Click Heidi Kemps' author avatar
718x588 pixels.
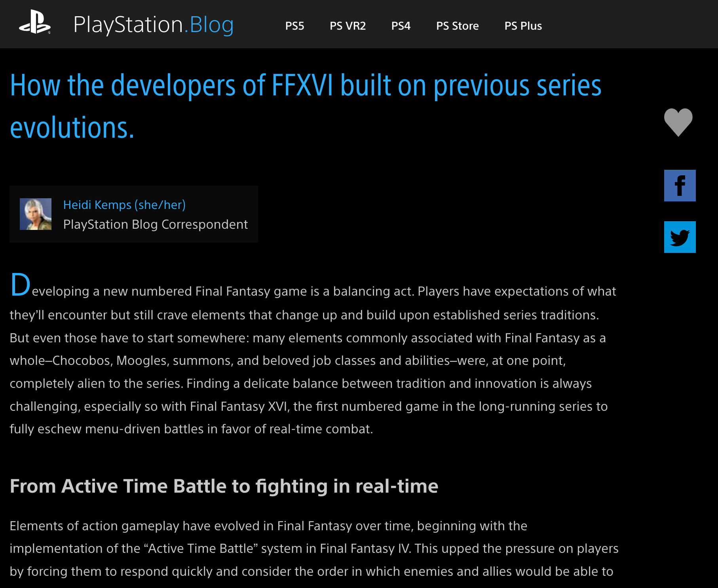[x=36, y=214]
